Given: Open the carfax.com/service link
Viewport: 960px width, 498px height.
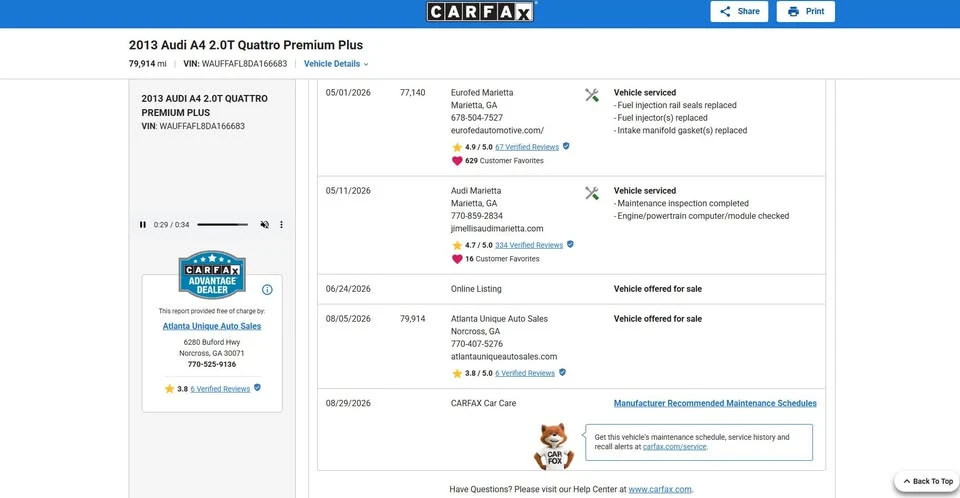Looking at the screenshot, I should point(675,447).
